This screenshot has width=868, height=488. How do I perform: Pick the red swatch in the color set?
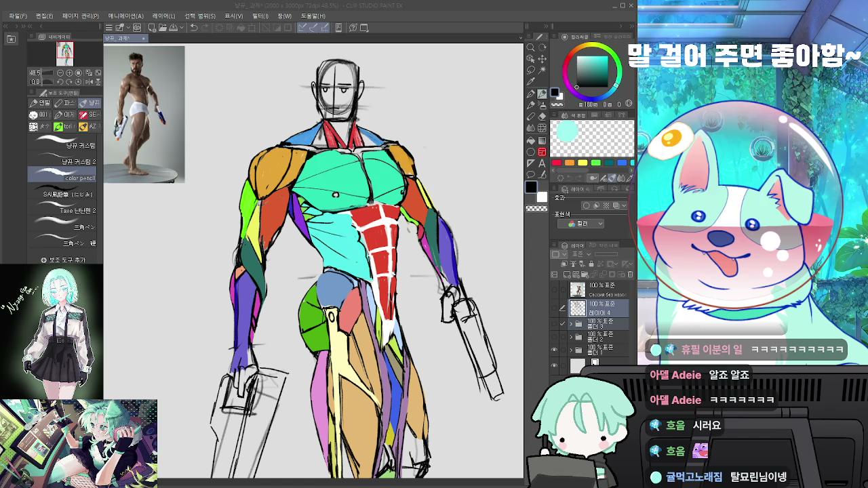coord(557,163)
